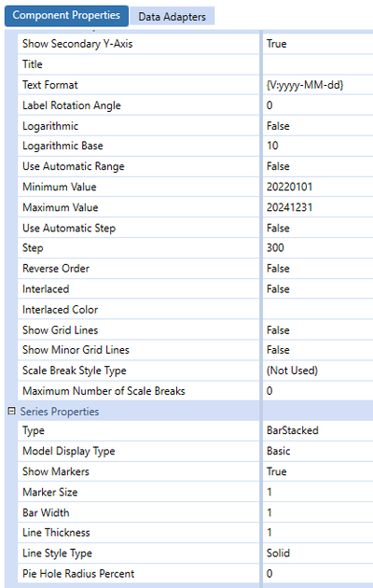Click the Interlaced Color value cell
Viewport: 373px width, 588px height.
(x=318, y=309)
